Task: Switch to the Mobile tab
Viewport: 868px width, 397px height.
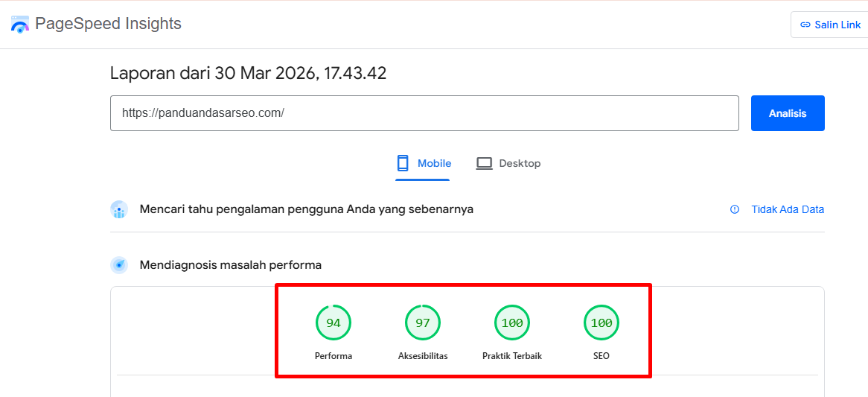Action: click(422, 163)
